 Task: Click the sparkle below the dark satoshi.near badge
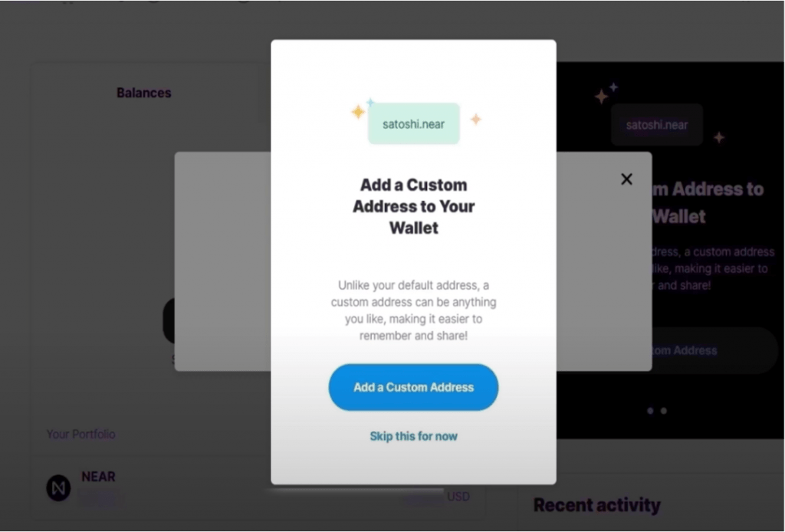pyautogui.click(x=719, y=137)
